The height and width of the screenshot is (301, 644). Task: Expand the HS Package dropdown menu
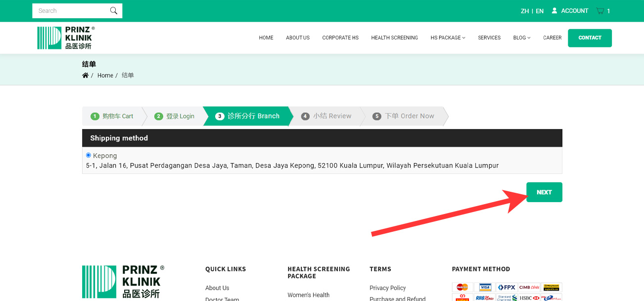point(448,38)
